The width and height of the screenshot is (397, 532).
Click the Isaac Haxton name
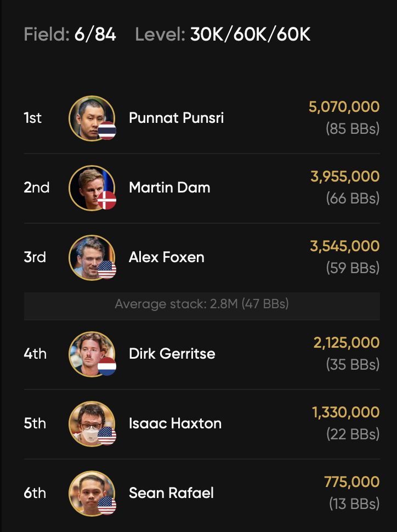(x=175, y=423)
